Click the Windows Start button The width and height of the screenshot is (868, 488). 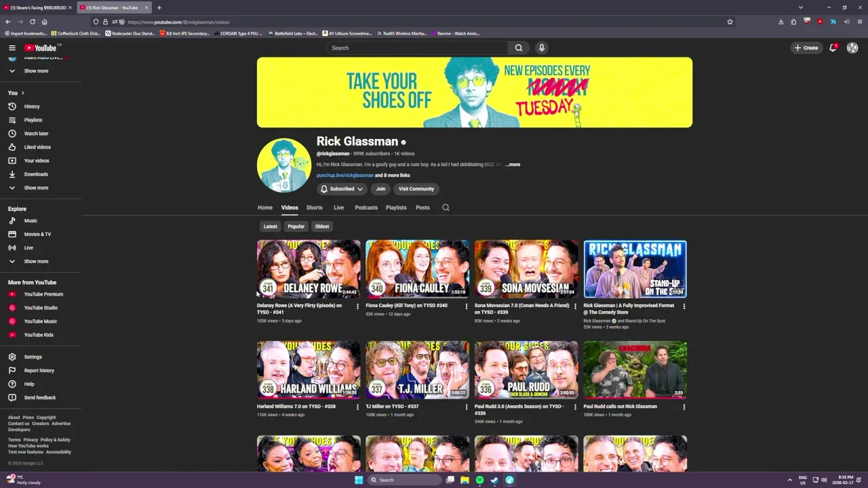358,480
